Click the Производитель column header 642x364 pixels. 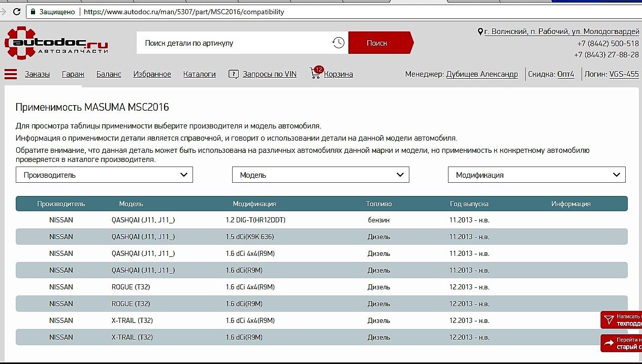(61, 204)
